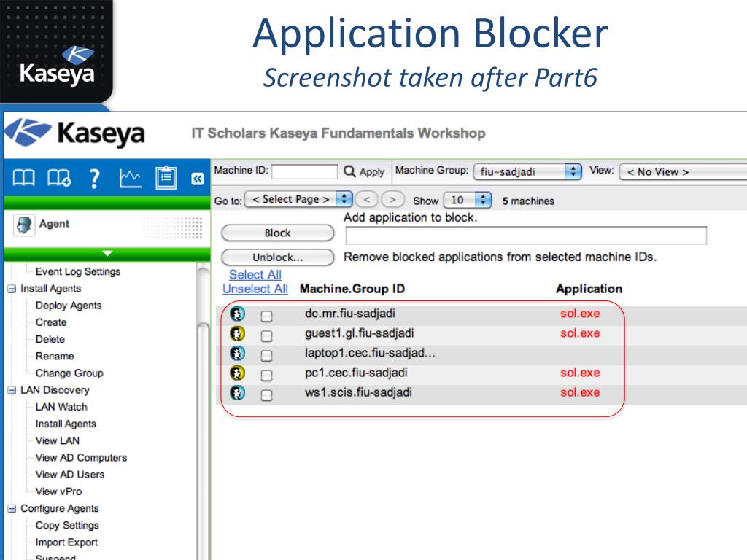This screenshot has width=747, height=560.
Task: Check the box for dc.mr.fiu-sadjadi
Action: pyautogui.click(x=267, y=316)
